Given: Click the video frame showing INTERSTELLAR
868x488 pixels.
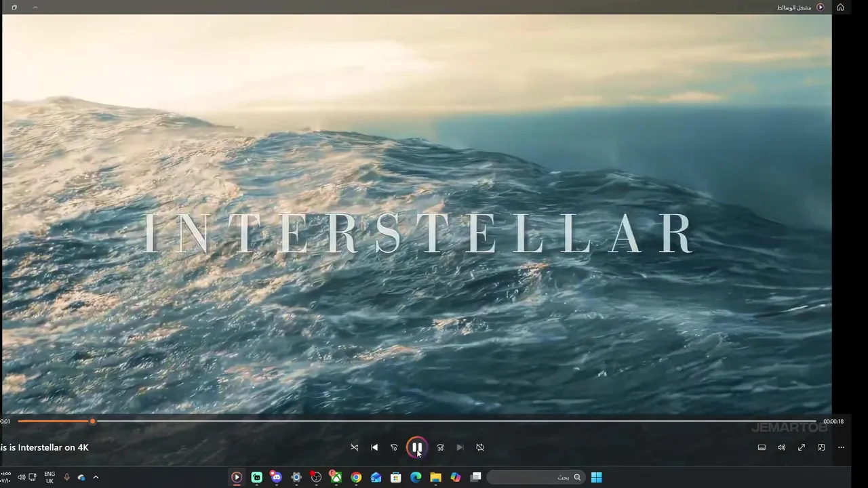Looking at the screenshot, I should pos(417,214).
